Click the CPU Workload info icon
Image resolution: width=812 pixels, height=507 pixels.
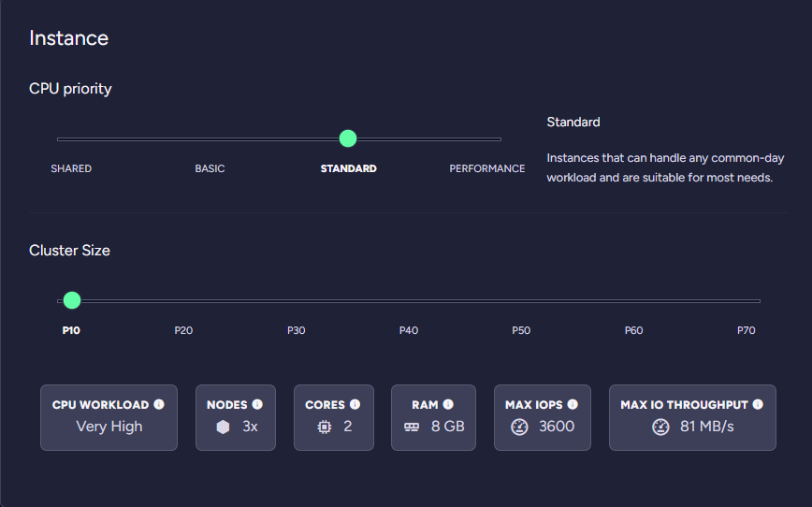pyautogui.click(x=159, y=405)
